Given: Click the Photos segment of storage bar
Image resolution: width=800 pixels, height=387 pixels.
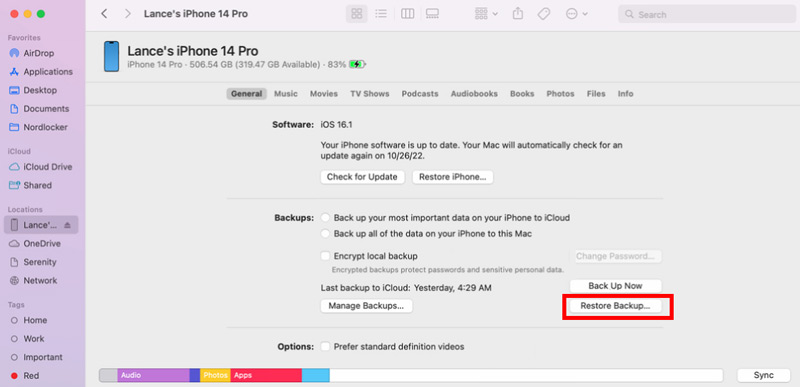Looking at the screenshot, I should coord(215,375).
